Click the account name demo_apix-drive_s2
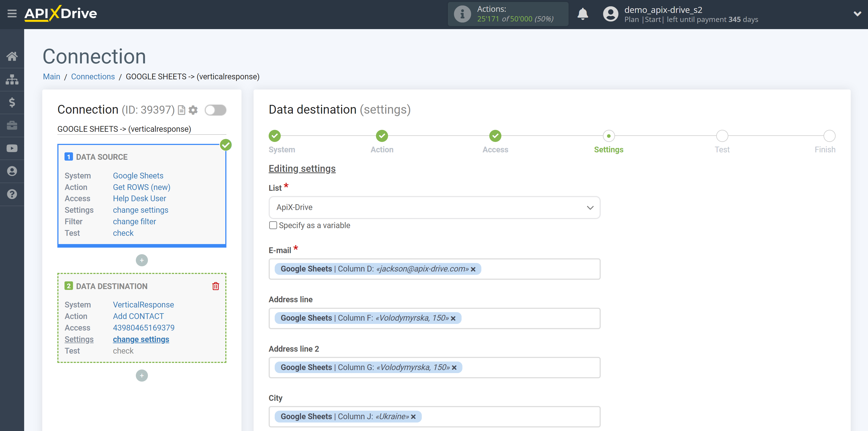This screenshot has width=868, height=431. click(663, 10)
